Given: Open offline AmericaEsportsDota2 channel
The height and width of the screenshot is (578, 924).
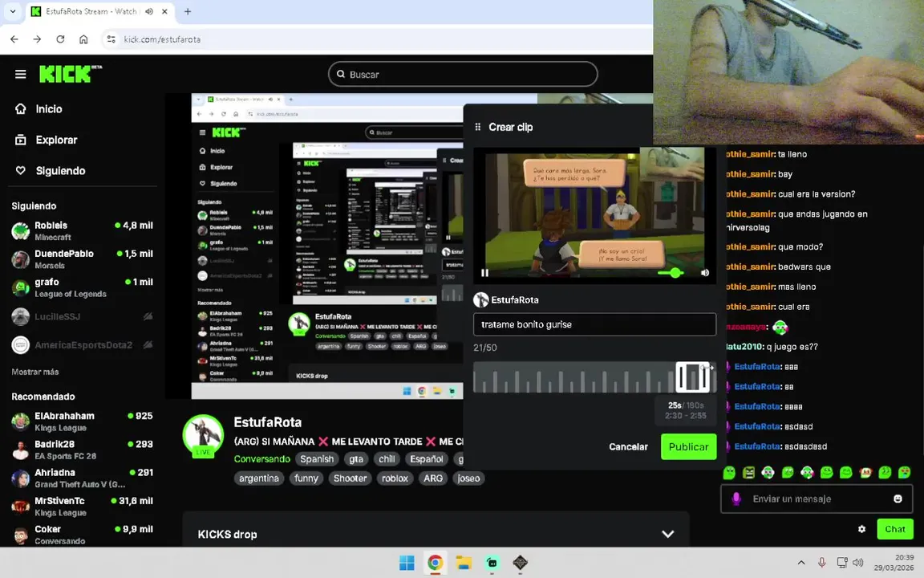Looking at the screenshot, I should point(82,345).
